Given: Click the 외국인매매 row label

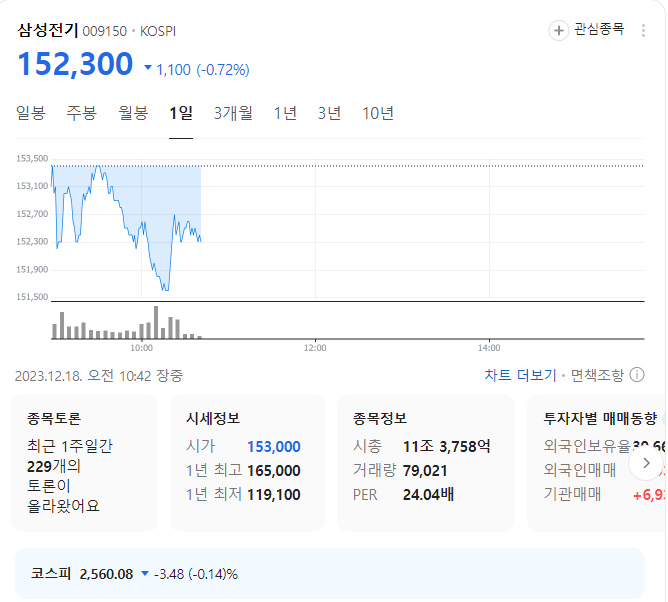Looking at the screenshot, I should click(580, 470).
